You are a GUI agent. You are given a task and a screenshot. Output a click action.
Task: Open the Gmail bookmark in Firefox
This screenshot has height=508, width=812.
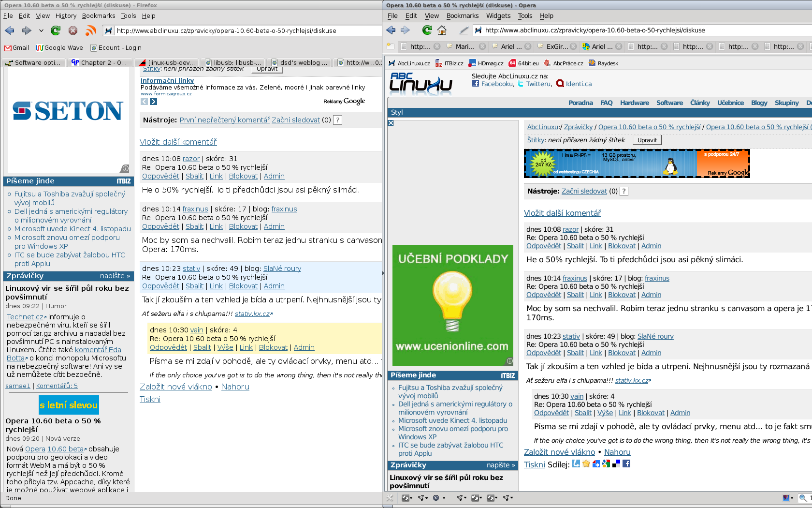tap(16, 47)
